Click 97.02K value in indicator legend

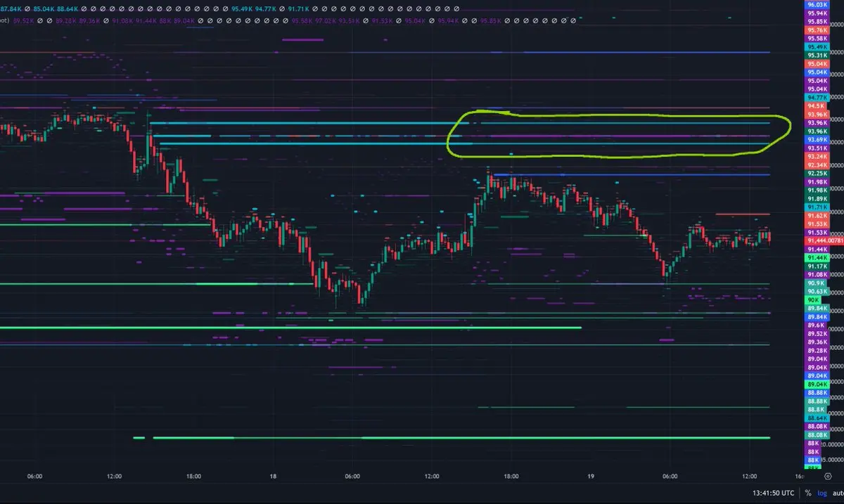click(x=326, y=20)
